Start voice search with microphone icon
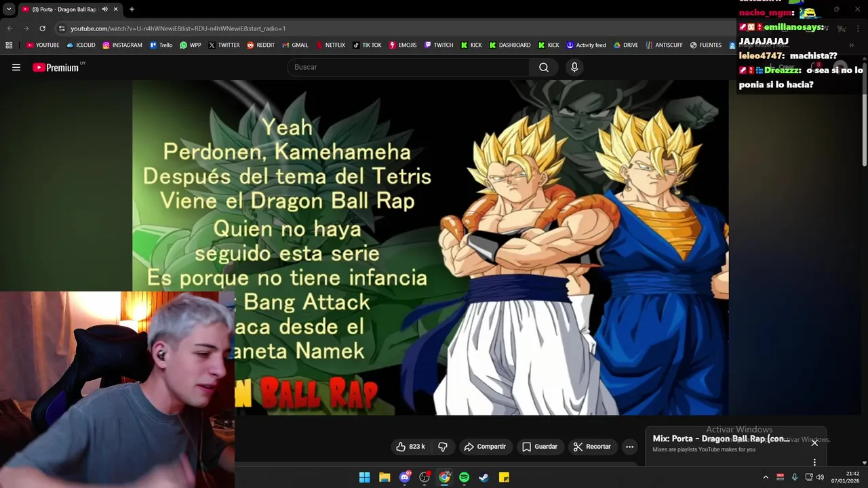The height and width of the screenshot is (488, 868). [574, 67]
